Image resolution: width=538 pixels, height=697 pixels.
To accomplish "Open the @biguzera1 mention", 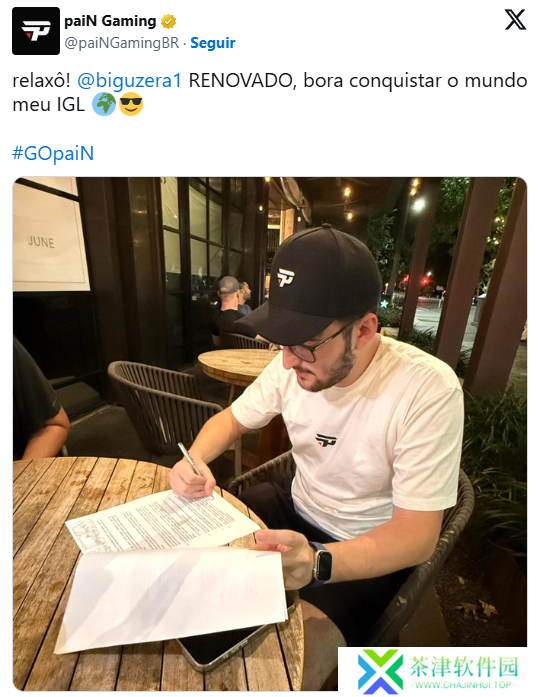I will (129, 81).
